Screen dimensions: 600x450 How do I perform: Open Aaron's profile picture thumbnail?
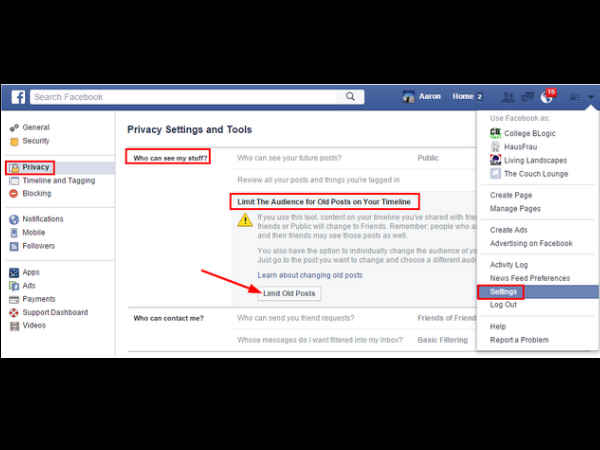pos(409,97)
